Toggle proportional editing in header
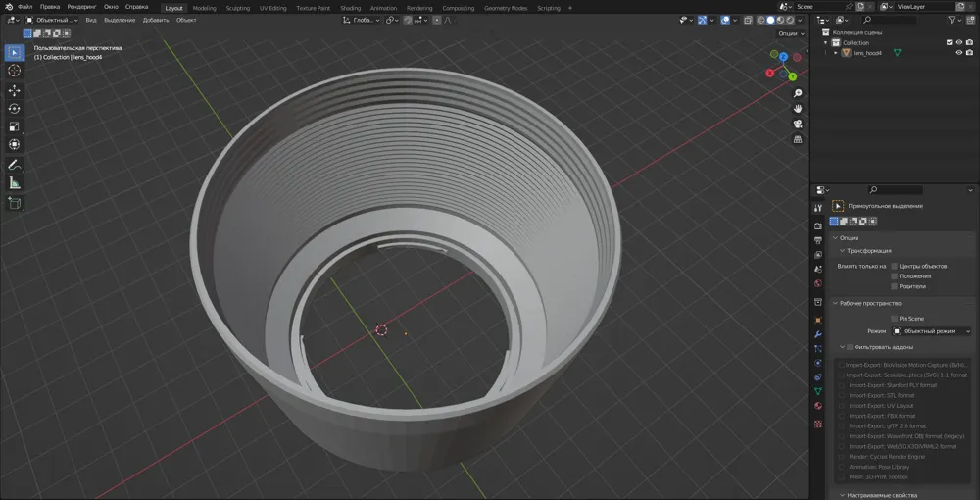The width and height of the screenshot is (980, 500). click(x=437, y=20)
